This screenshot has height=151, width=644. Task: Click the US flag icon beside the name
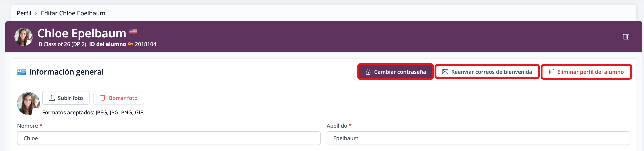(133, 31)
